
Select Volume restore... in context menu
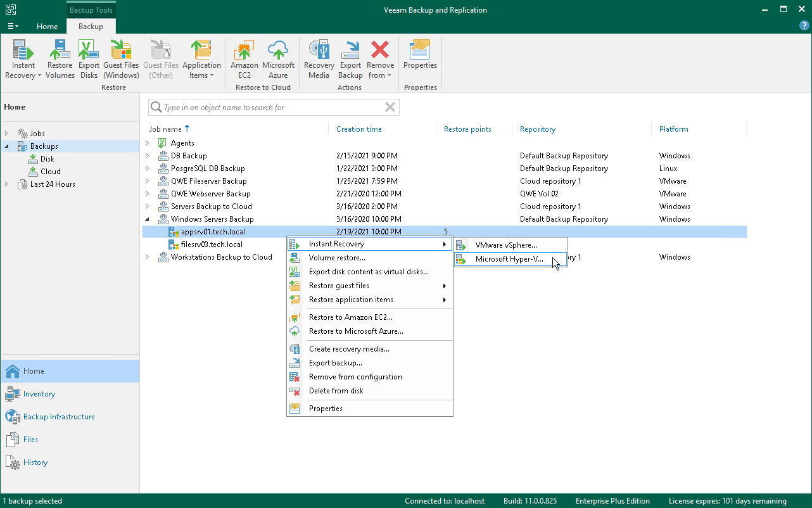(x=370, y=258)
